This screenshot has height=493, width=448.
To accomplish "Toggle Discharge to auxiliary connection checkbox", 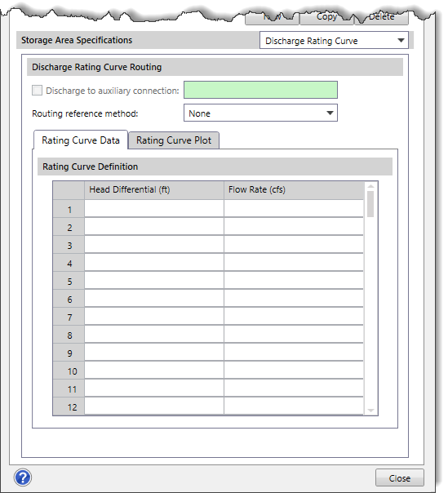I will tap(37, 91).
